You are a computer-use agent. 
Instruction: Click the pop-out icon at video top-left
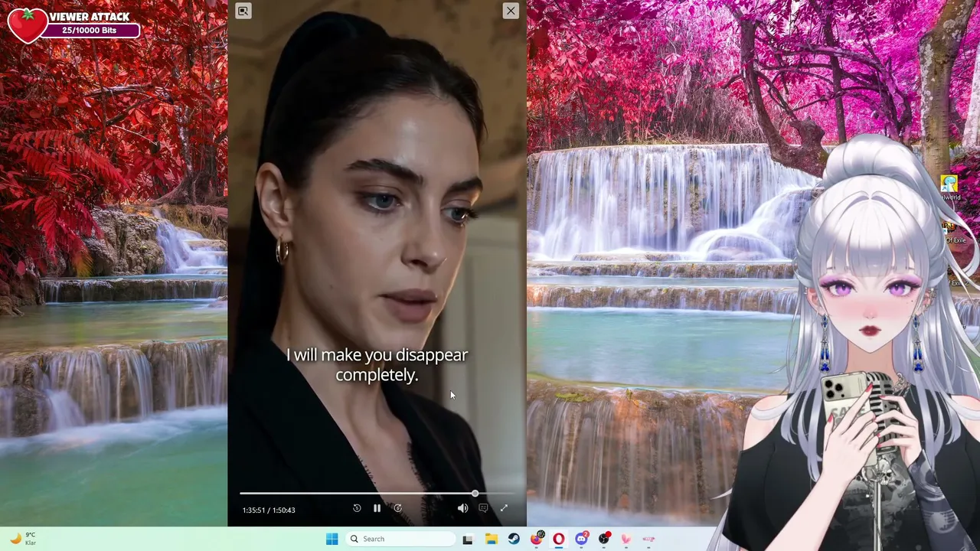243,11
